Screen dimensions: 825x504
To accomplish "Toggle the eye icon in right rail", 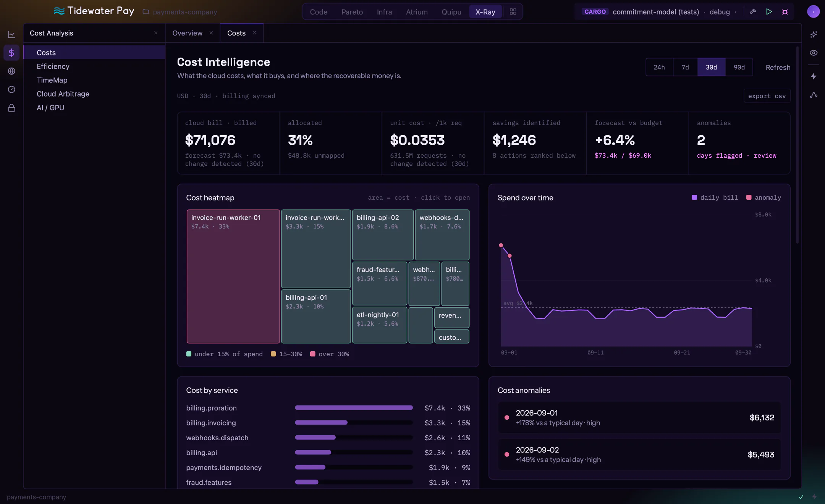I will coord(814,53).
